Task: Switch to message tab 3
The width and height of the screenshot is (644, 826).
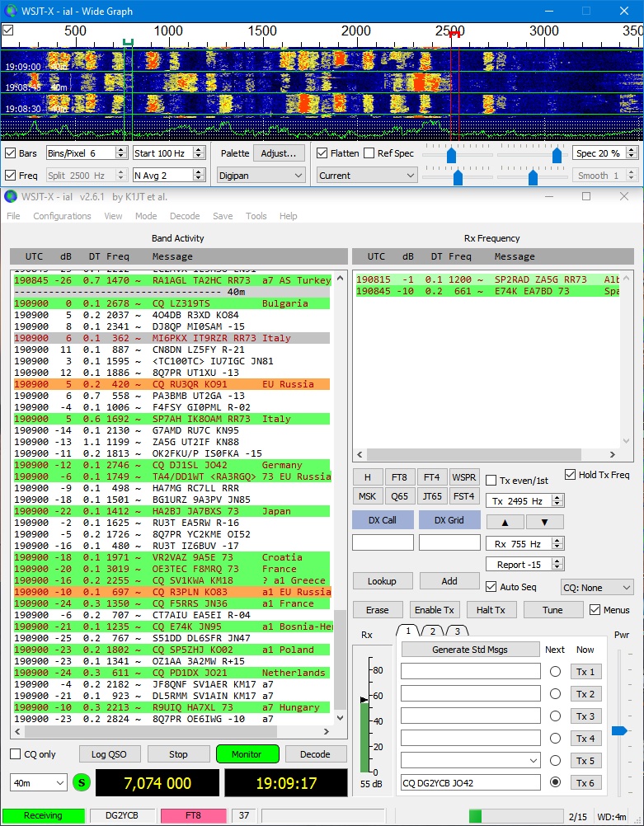Action: 457,631
